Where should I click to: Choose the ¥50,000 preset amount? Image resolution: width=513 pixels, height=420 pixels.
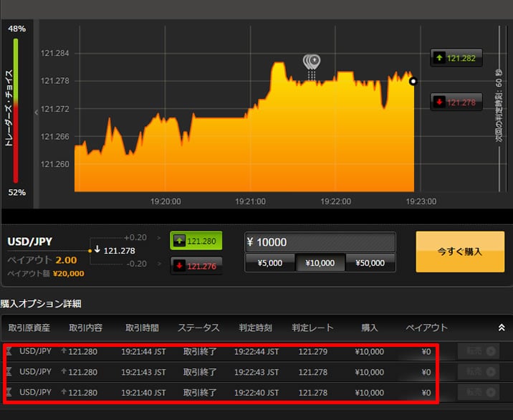[370, 263]
